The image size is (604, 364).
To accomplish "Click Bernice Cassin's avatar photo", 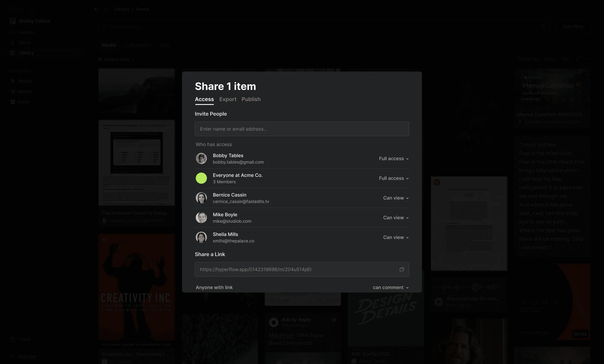I will point(201,198).
